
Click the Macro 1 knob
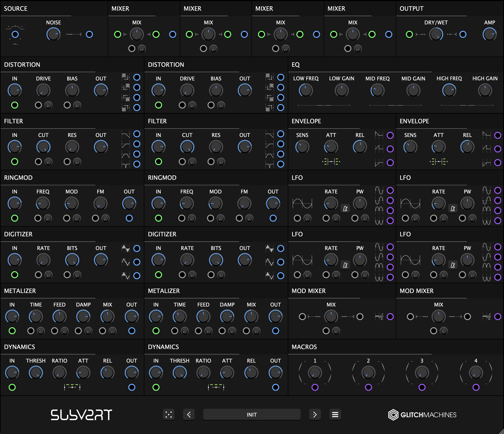pos(315,373)
